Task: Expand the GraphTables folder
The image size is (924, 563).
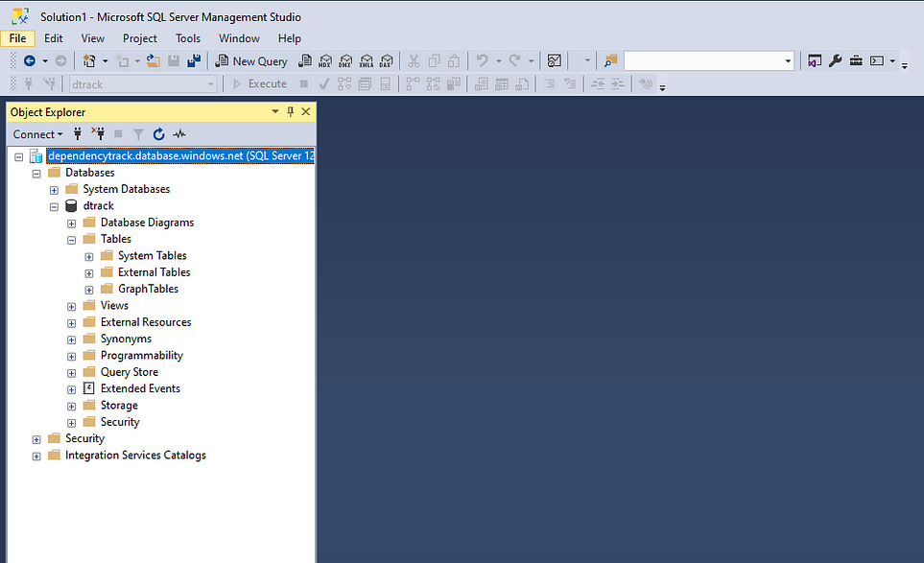Action: point(89,290)
